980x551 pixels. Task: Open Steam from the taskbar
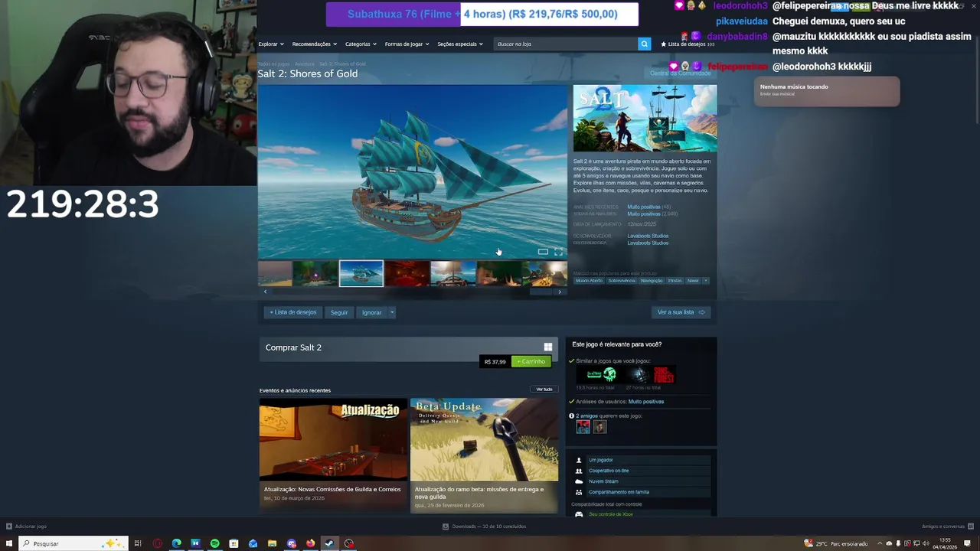click(x=329, y=543)
